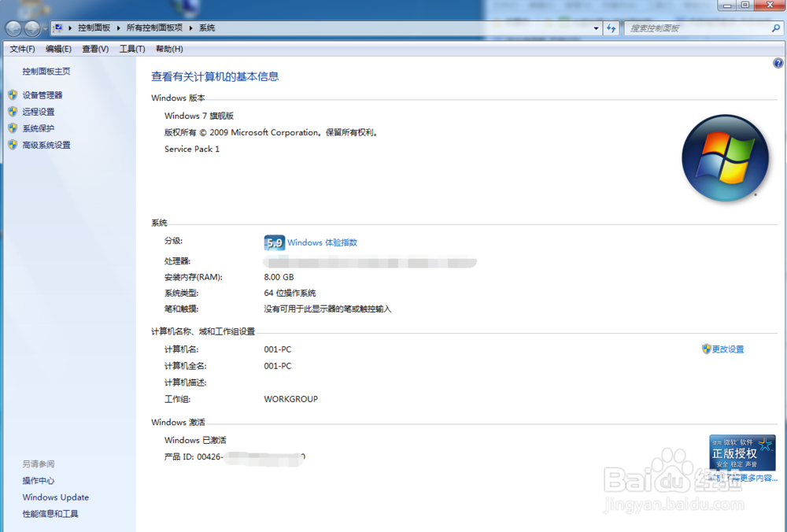Viewport: 787px width, 532px height.
Task: Click the 64 位操作系统 value
Action: point(290,293)
